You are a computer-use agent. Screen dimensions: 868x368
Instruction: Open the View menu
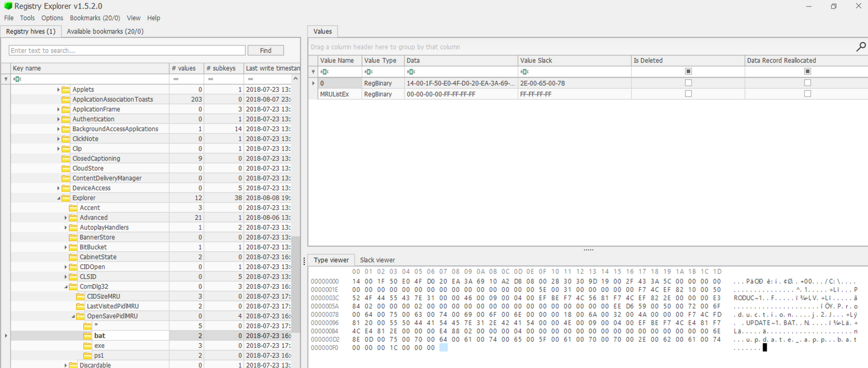[x=134, y=18]
